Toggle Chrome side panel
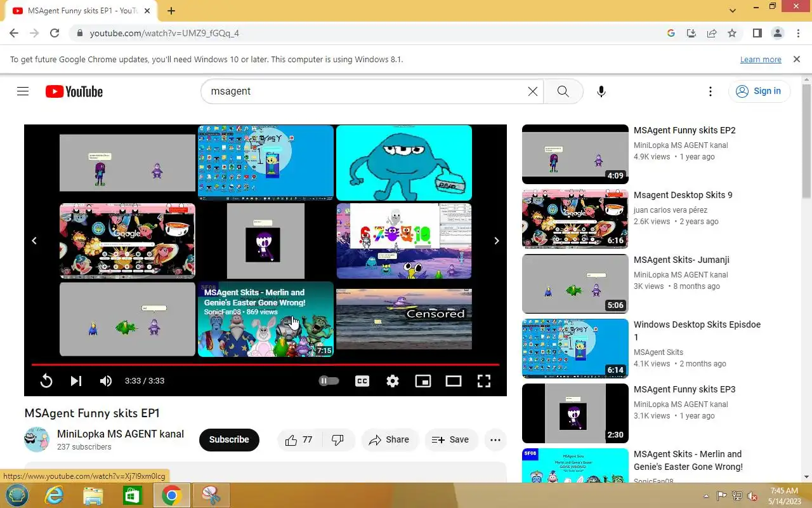This screenshot has height=508, width=812. pos(757,33)
